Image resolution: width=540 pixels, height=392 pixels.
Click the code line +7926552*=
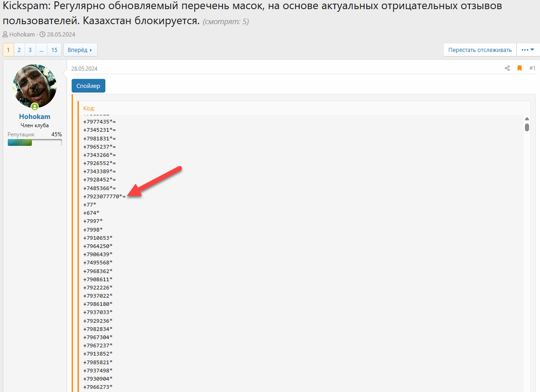99,163
